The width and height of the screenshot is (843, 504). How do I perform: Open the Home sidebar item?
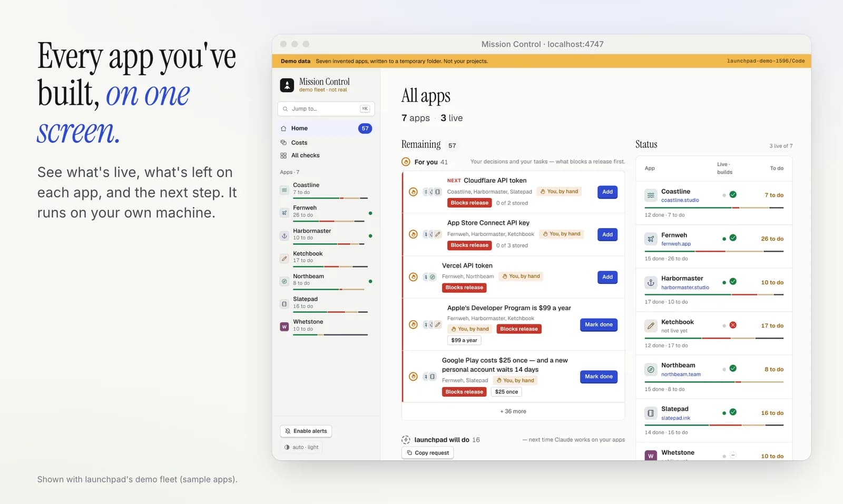(x=326, y=129)
